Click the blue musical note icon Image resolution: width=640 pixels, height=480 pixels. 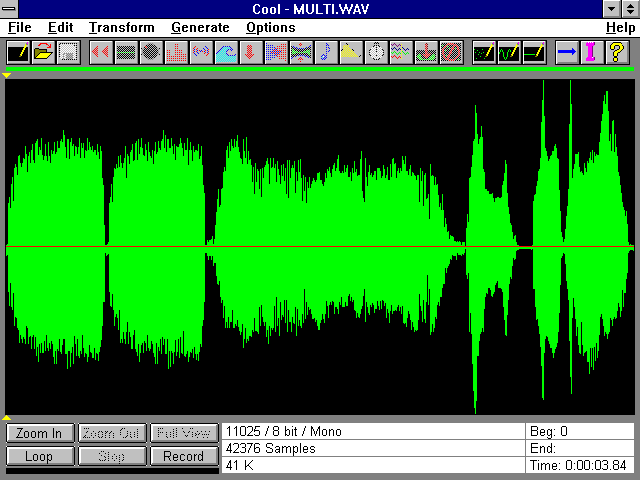(x=326, y=52)
